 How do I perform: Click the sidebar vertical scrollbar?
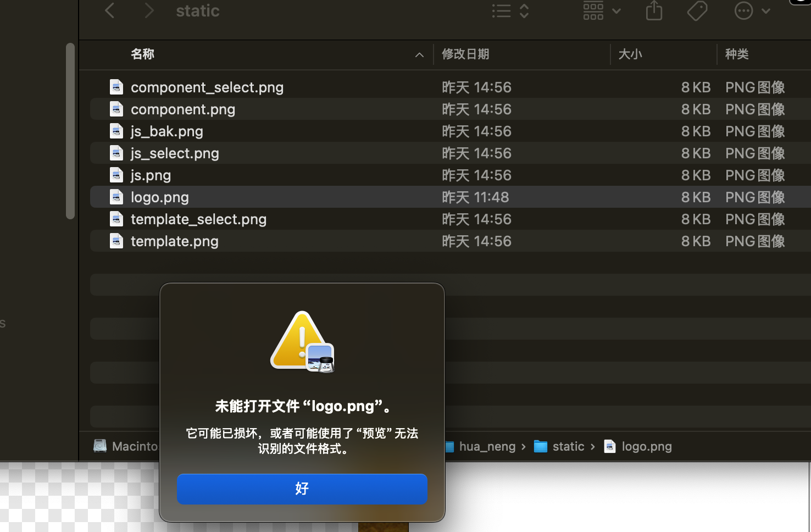click(x=70, y=131)
